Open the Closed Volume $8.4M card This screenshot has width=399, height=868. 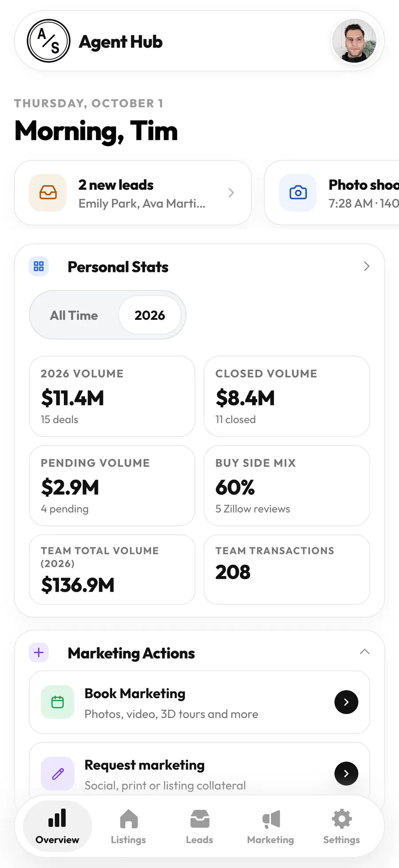[x=287, y=396]
